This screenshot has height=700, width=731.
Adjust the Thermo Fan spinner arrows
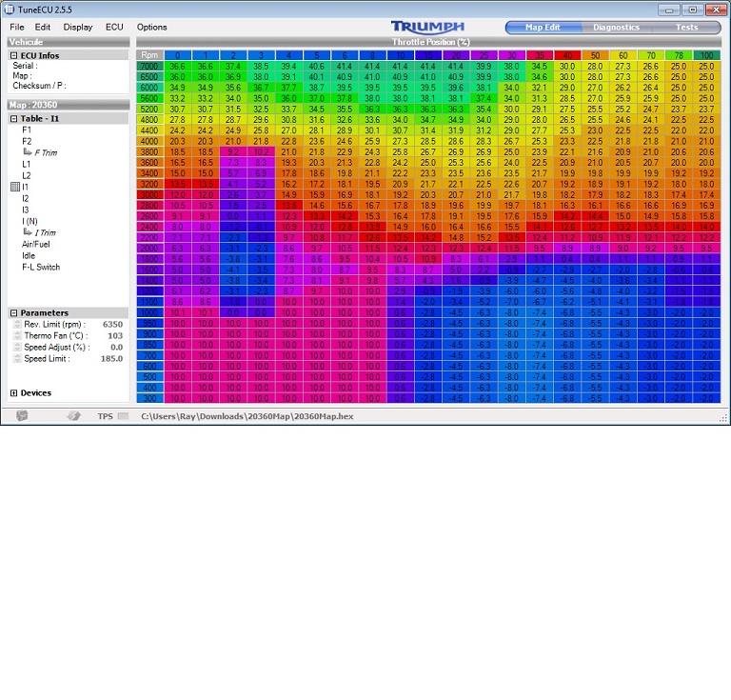click(x=16, y=336)
